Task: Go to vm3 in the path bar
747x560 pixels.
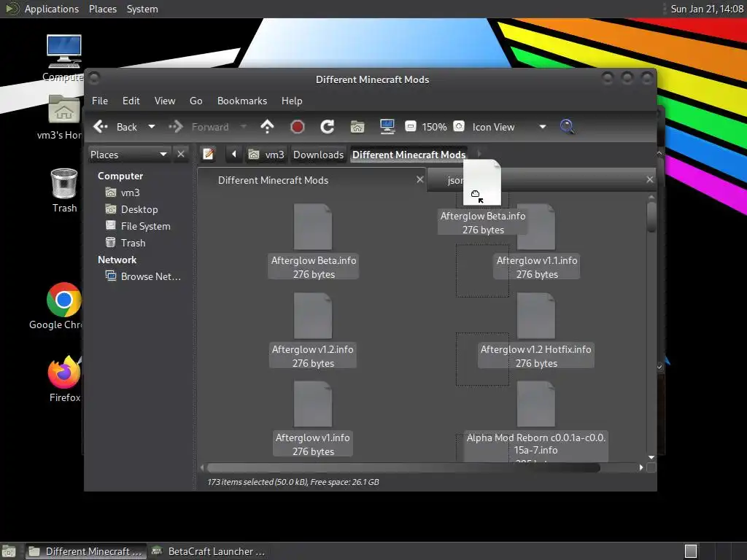Action: 267,155
